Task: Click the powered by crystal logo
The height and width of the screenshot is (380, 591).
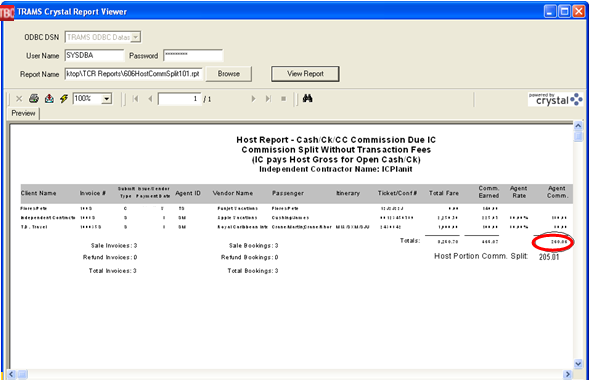Action: pos(555,99)
